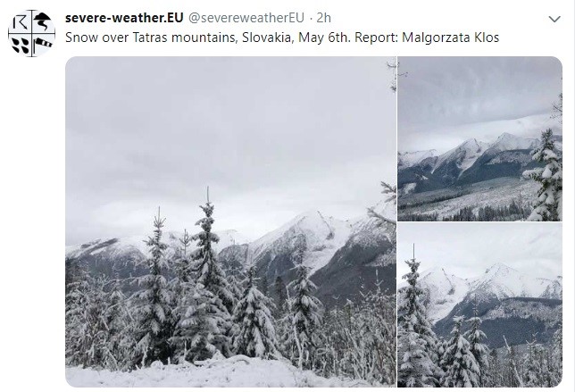Open the tweet permalink showing 2h
This screenshot has width=575, height=392.
click(323, 18)
